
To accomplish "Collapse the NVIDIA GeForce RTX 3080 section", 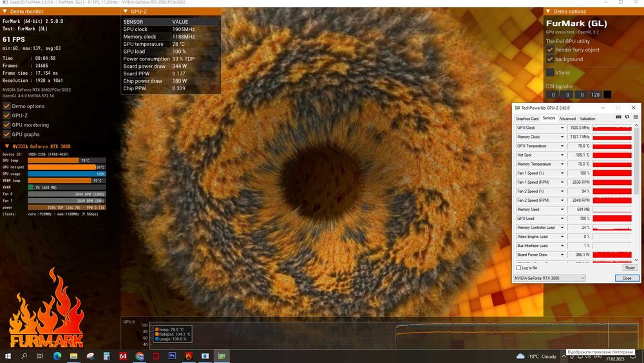I will point(6,146).
